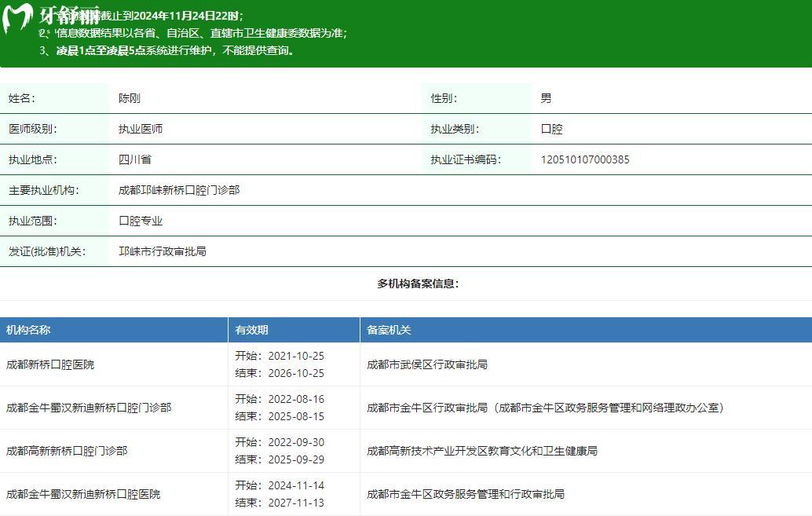Click the 执业地点 label
This screenshot has width=812, height=516.
pos(33,159)
